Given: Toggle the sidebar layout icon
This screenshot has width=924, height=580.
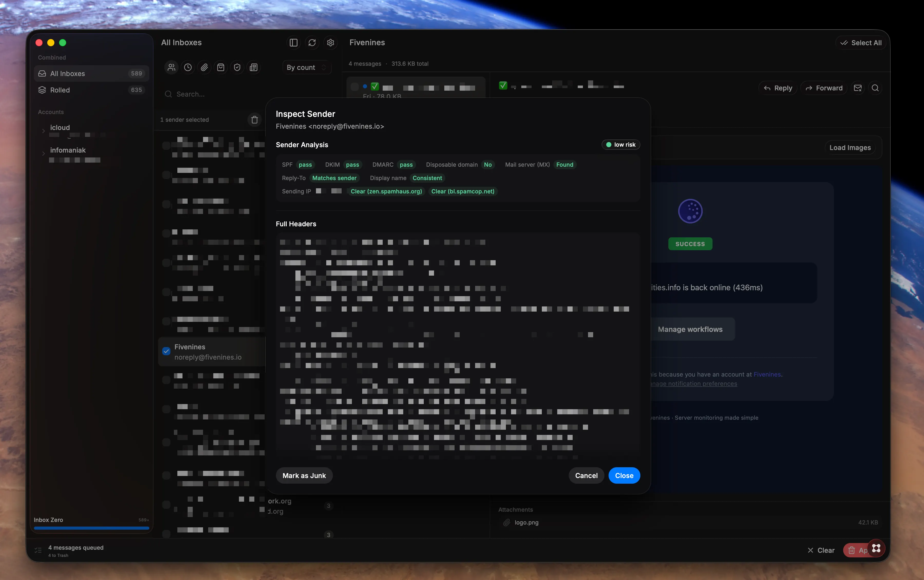Looking at the screenshot, I should click(x=294, y=43).
